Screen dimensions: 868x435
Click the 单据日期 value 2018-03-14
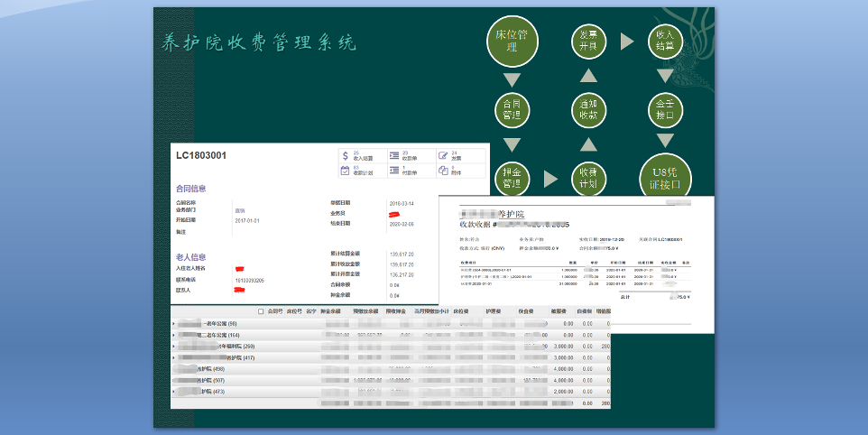pos(402,204)
